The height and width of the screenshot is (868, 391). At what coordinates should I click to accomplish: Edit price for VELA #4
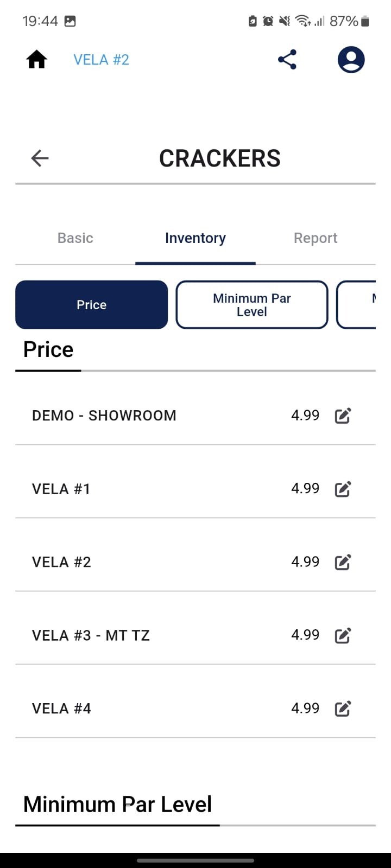pos(343,709)
